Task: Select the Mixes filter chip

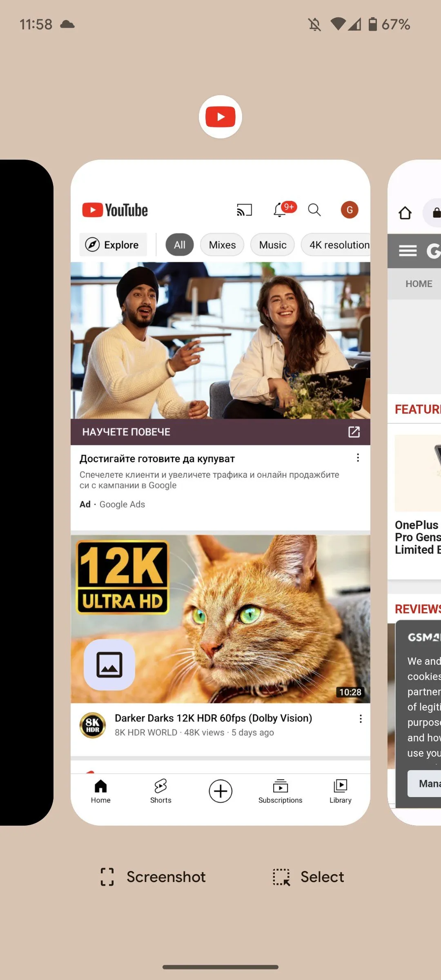Action: [222, 245]
